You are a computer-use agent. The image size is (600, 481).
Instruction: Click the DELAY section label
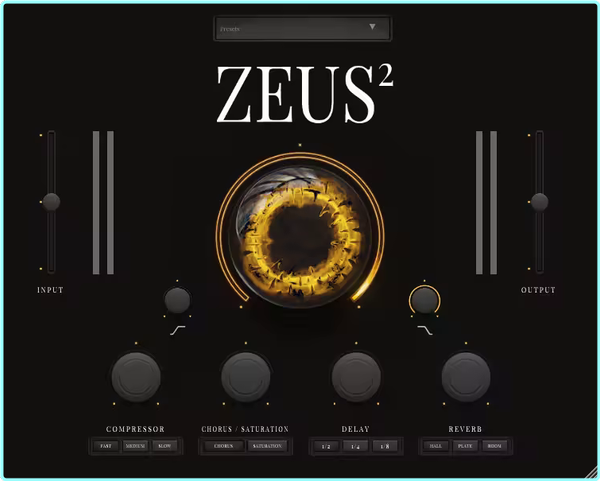[355, 429]
